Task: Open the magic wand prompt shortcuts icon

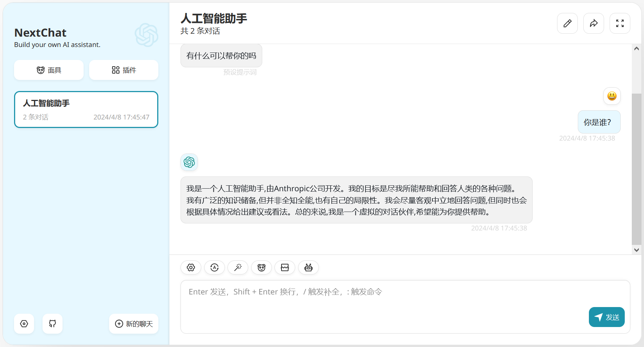Action: [238, 267]
